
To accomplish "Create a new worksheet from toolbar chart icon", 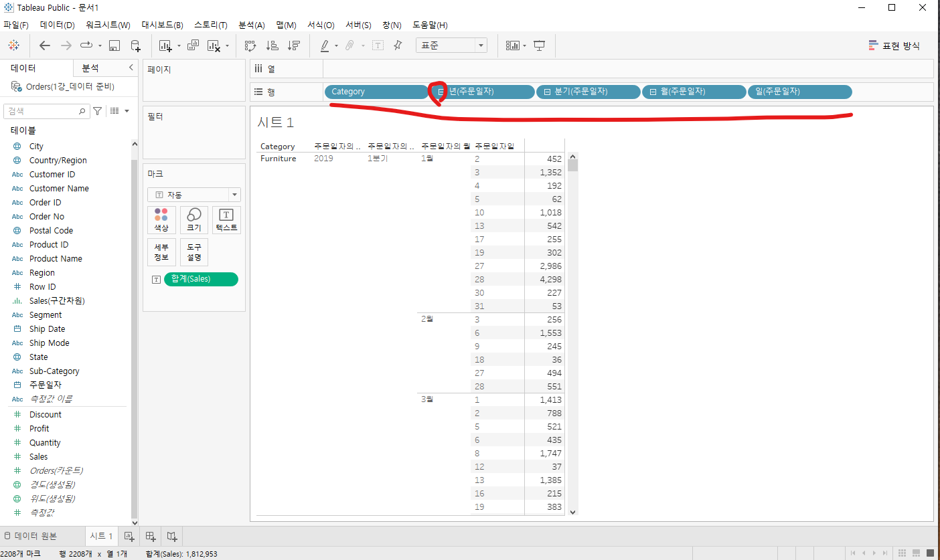I will [x=165, y=45].
